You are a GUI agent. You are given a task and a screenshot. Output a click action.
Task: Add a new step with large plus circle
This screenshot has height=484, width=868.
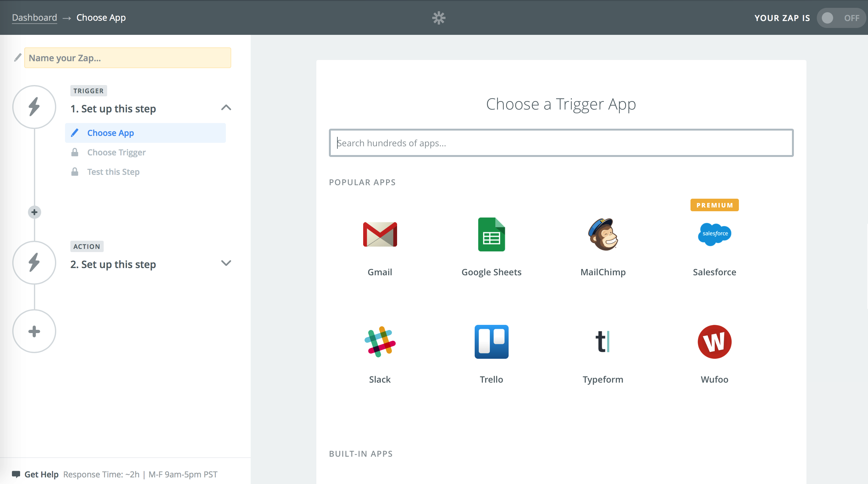(34, 331)
